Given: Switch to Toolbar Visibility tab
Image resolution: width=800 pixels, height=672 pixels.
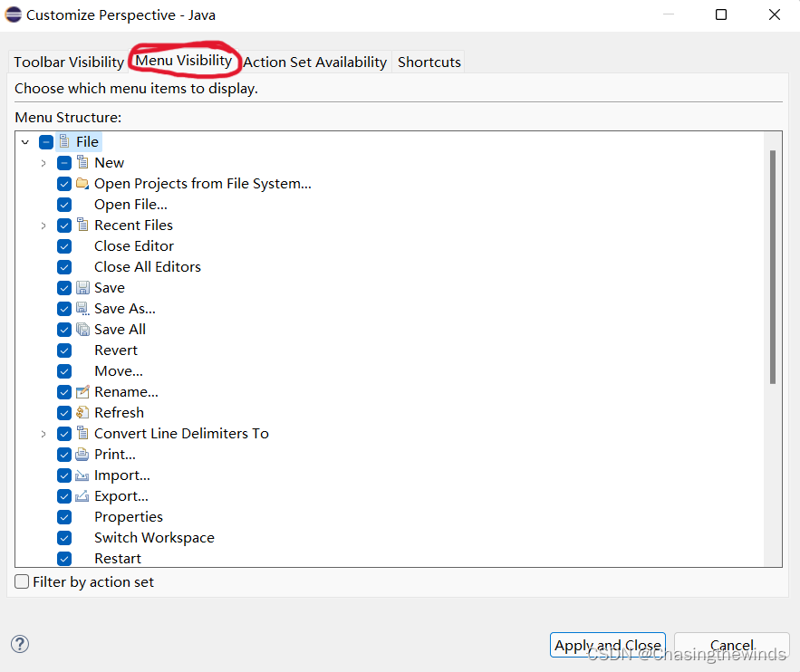Looking at the screenshot, I should click(x=69, y=62).
